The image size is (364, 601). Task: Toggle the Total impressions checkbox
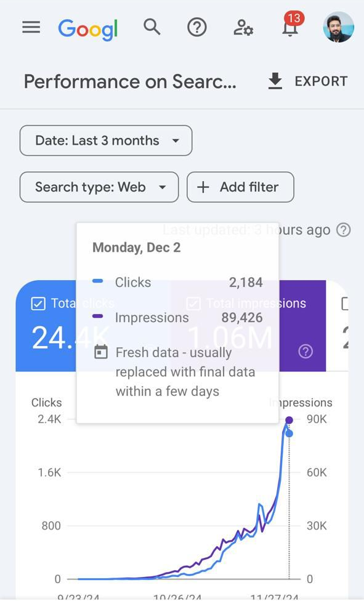pyautogui.click(x=193, y=304)
